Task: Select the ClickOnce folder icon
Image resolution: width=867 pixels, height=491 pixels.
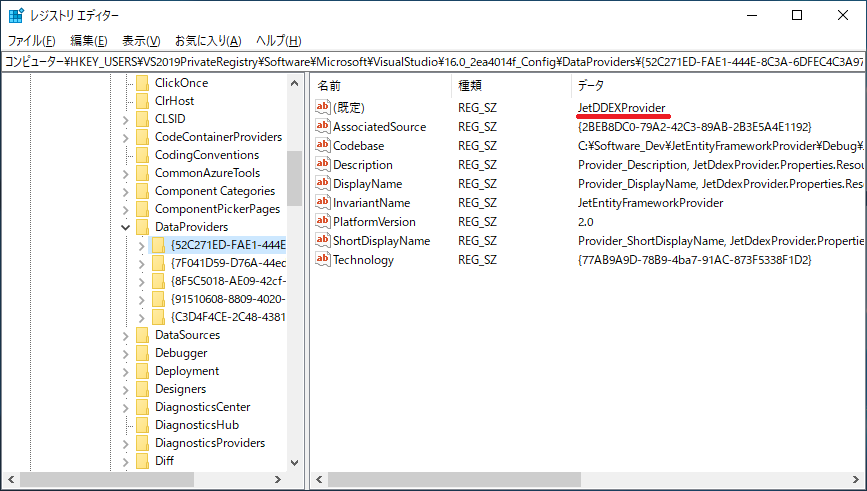Action: (x=143, y=83)
